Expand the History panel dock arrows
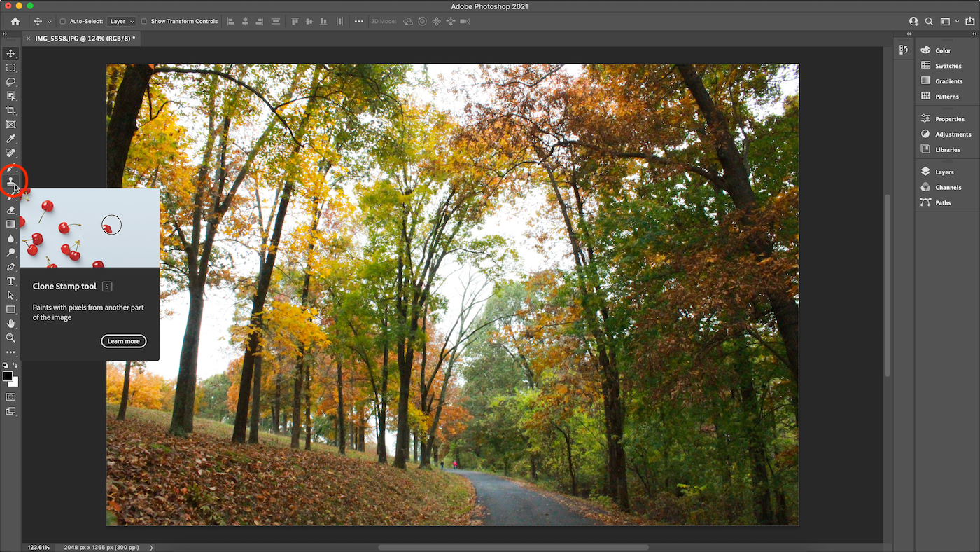This screenshot has width=980, height=552. (909, 34)
